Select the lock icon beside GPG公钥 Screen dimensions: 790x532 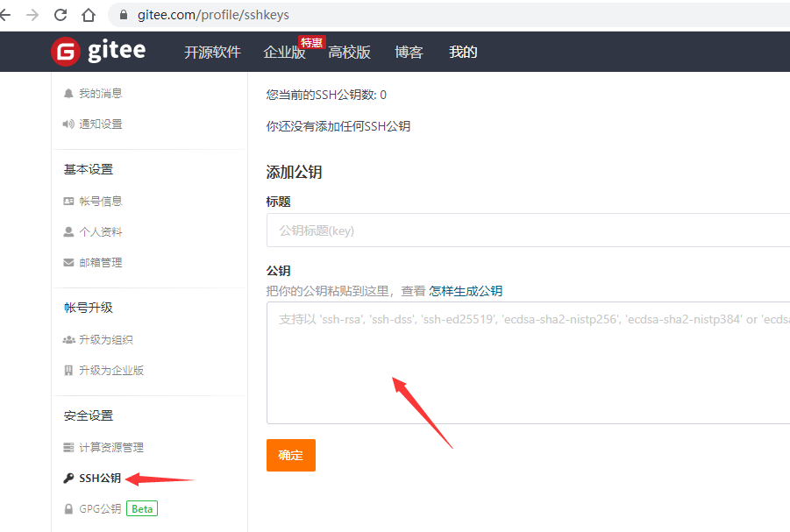pyautogui.click(x=68, y=507)
